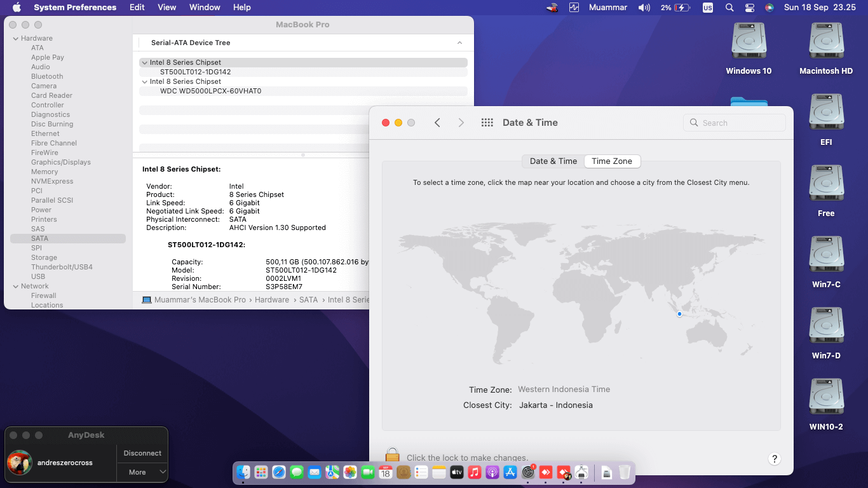Open the Trash in the Dock

tap(625, 472)
